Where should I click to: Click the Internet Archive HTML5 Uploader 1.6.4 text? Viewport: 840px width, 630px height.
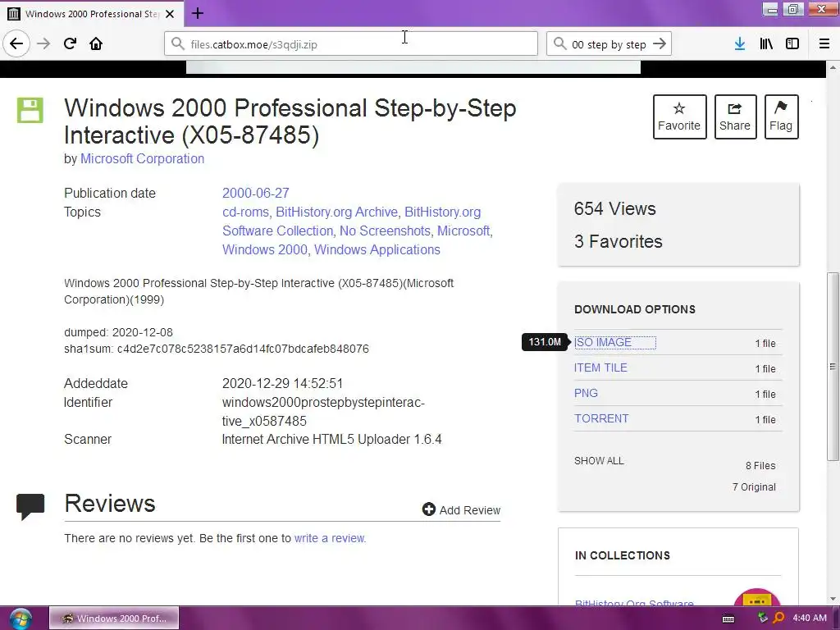pos(332,440)
